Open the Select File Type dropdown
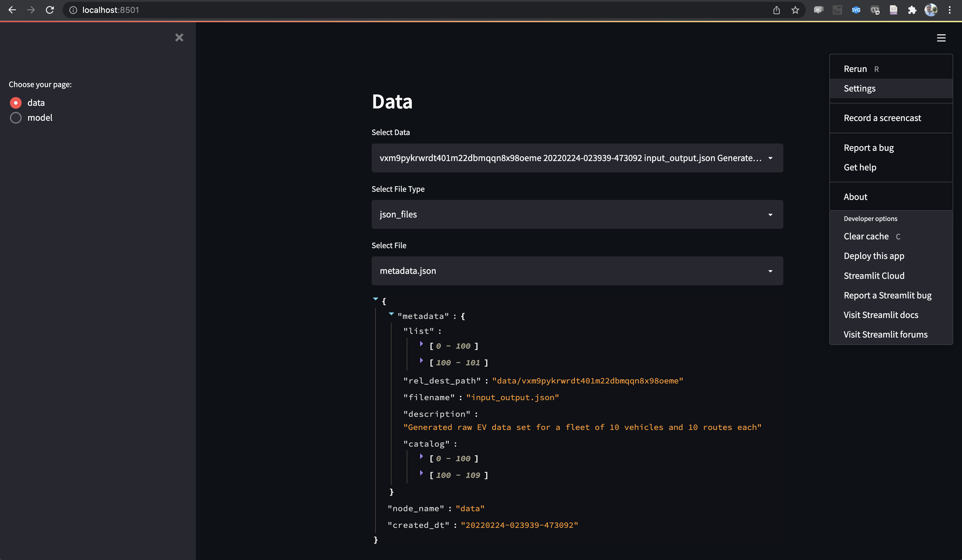 [577, 215]
